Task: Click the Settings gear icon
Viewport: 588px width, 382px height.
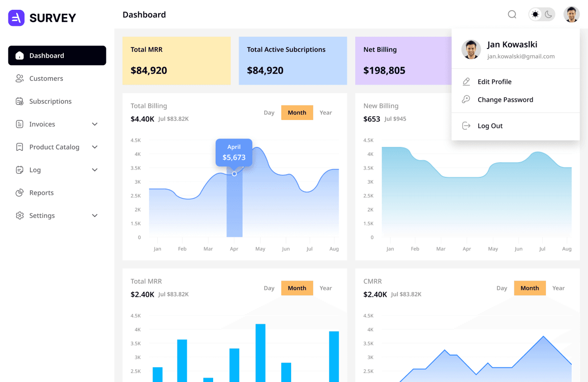Action: click(20, 215)
